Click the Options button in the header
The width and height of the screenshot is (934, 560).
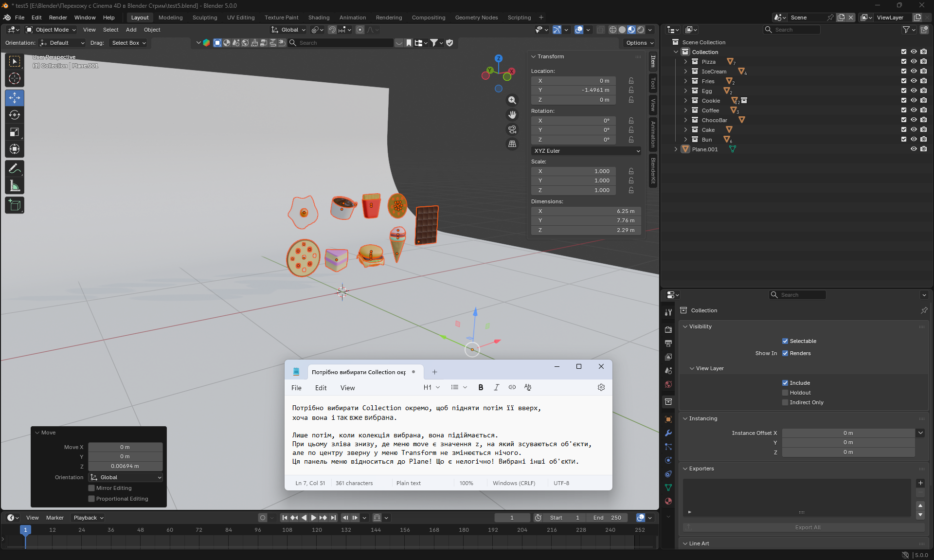[639, 43]
